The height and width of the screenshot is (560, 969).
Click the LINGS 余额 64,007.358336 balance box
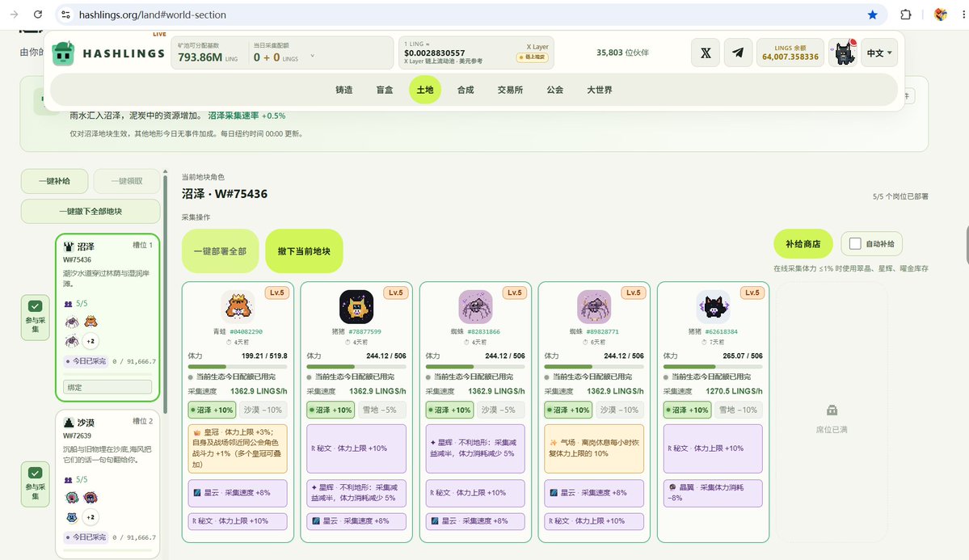click(x=790, y=53)
